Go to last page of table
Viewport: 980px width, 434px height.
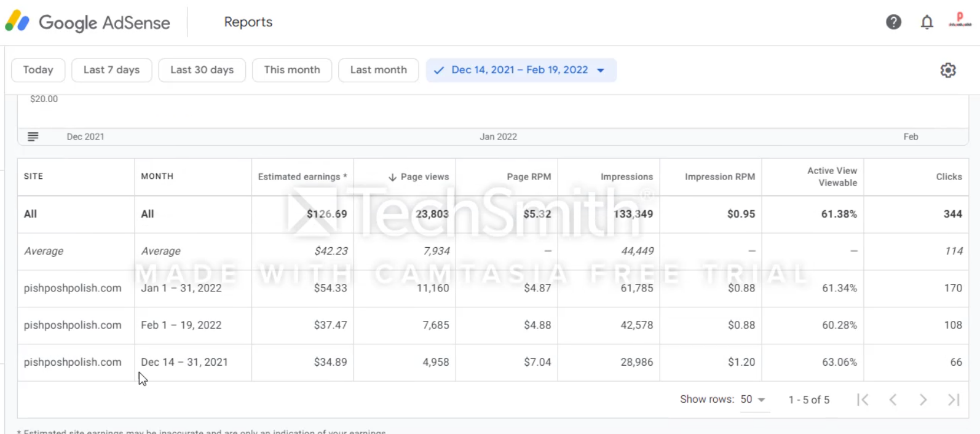coord(954,400)
